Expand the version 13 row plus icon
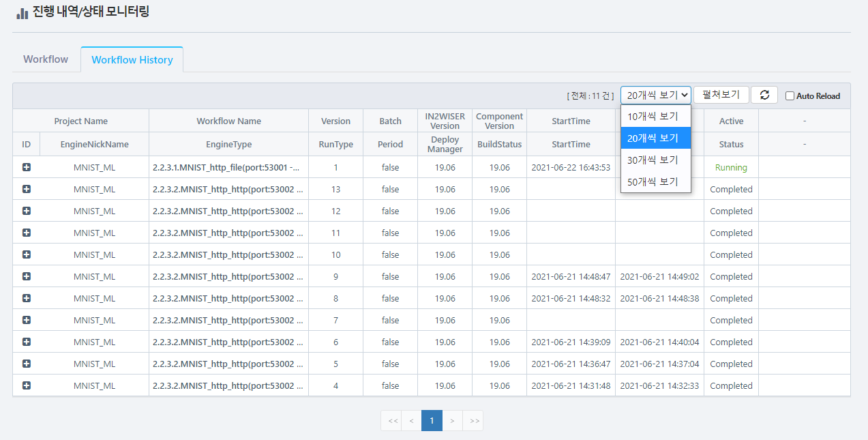The image size is (868, 440). click(27, 189)
